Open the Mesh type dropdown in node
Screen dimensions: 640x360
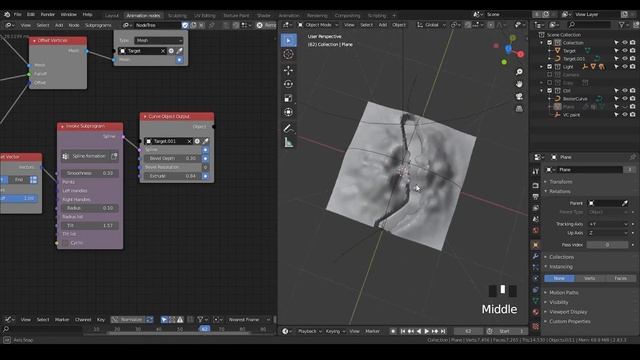159,40
